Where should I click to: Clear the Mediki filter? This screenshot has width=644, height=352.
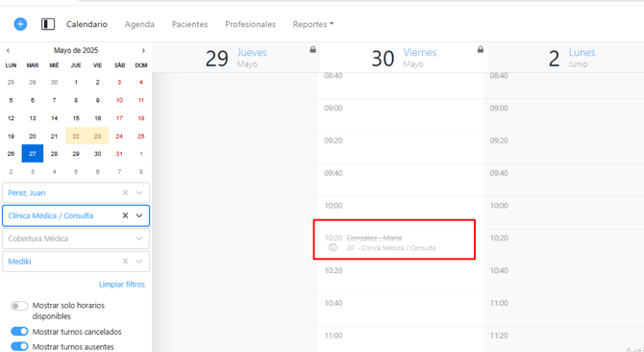125,262
